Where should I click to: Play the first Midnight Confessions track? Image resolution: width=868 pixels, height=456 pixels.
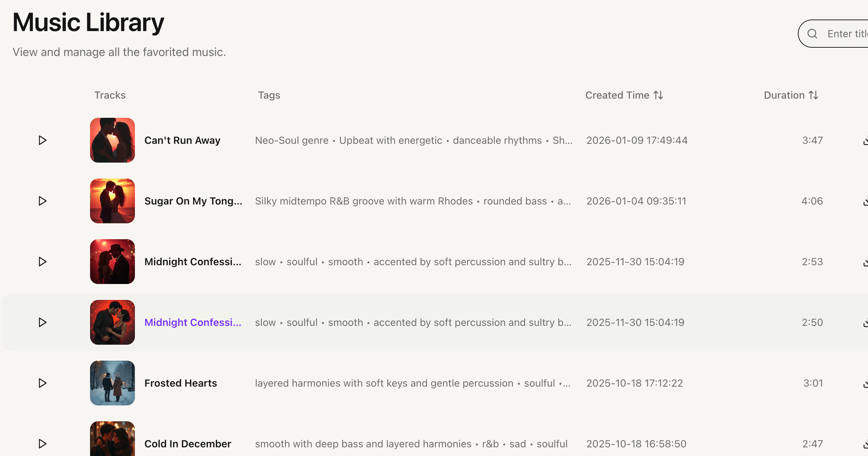[x=42, y=262]
